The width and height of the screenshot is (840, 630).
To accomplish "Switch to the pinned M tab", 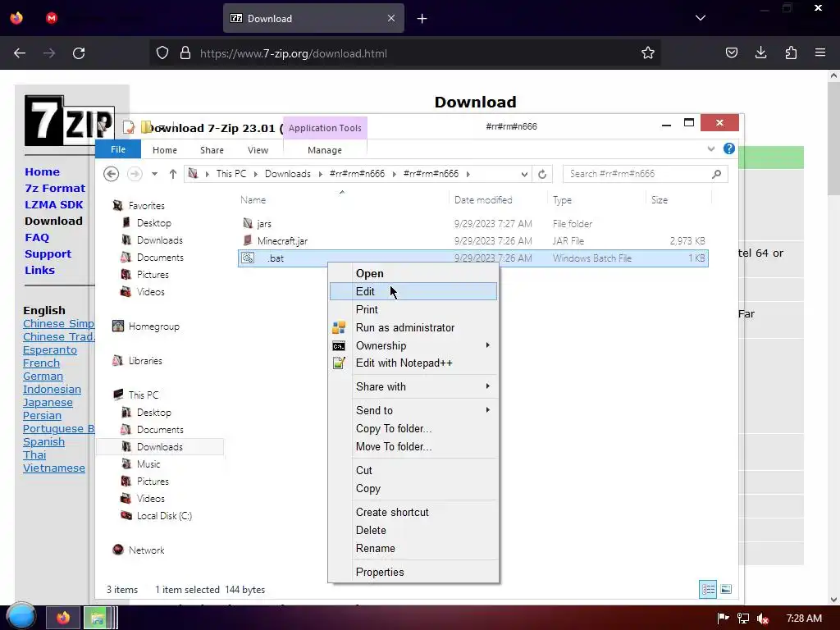I will tap(52, 18).
